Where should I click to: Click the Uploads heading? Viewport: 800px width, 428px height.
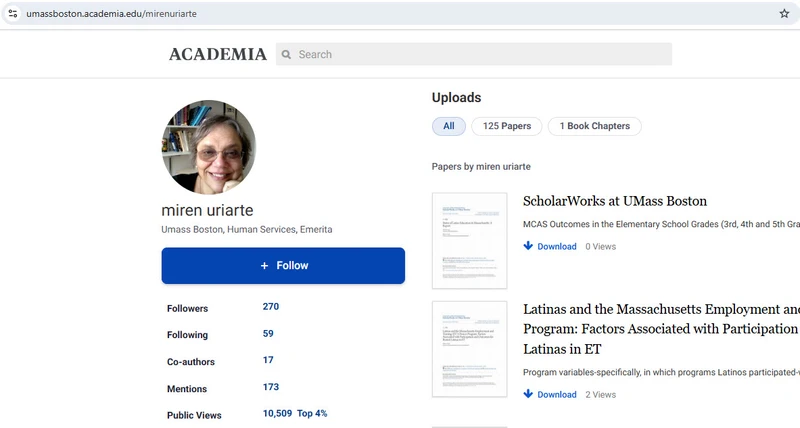(x=457, y=97)
